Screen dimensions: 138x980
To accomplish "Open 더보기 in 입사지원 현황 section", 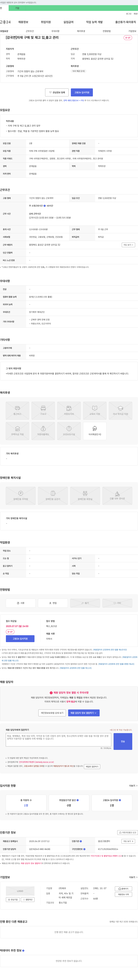I will [x=133, y=786].
